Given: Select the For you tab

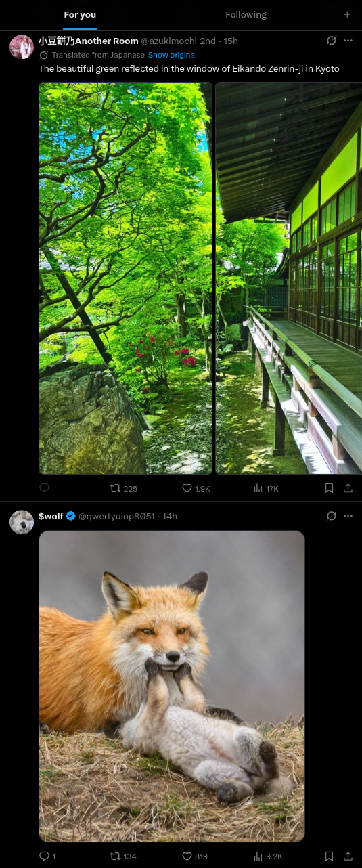Looking at the screenshot, I should (x=80, y=15).
